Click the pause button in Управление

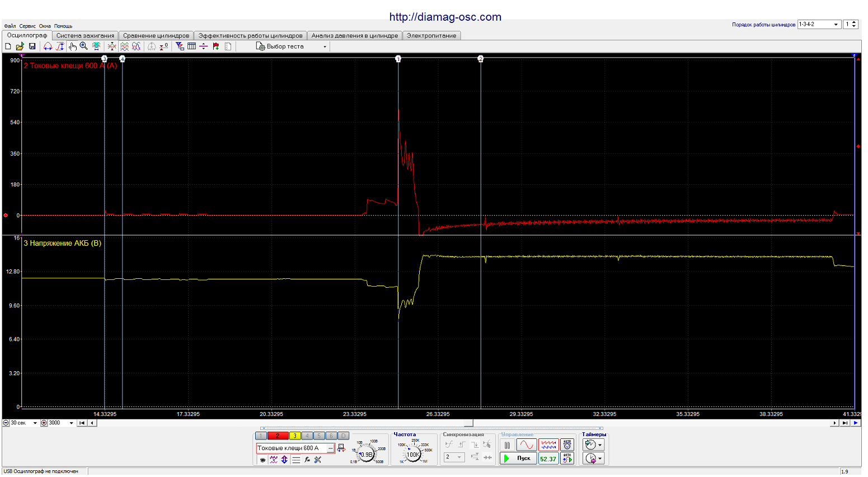pos(507,445)
